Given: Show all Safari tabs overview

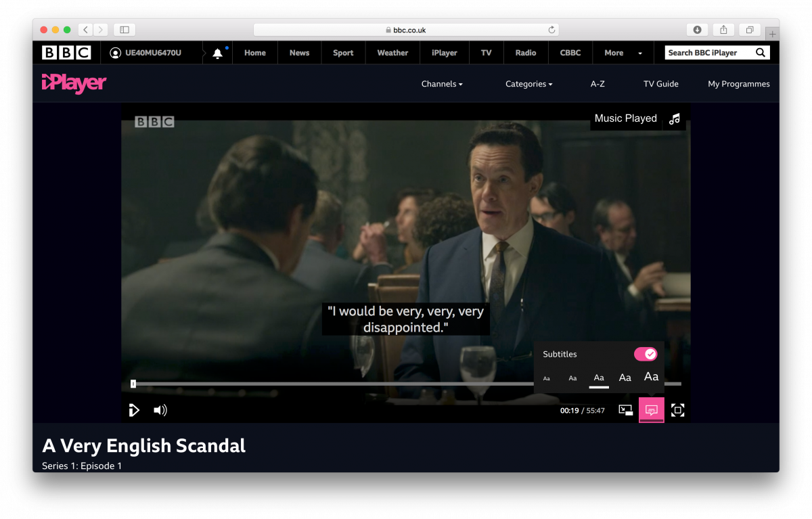Looking at the screenshot, I should (x=750, y=30).
